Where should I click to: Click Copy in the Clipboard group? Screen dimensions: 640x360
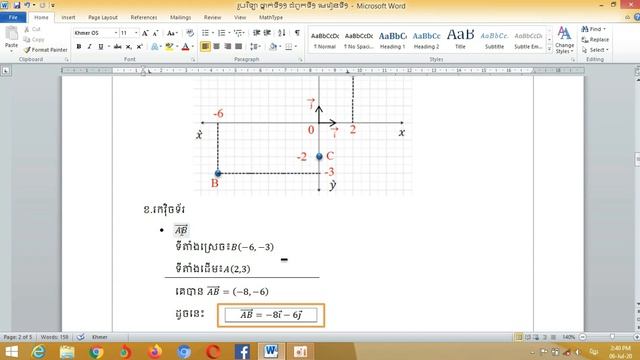(x=34, y=40)
